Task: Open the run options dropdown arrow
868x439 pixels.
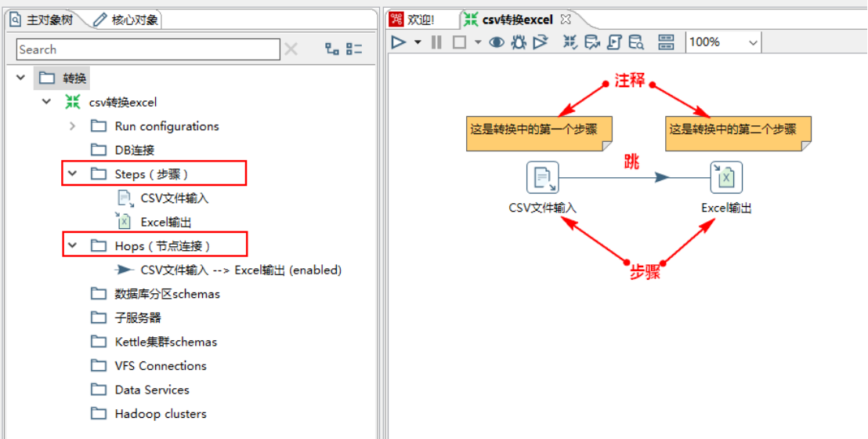Action: [x=418, y=42]
